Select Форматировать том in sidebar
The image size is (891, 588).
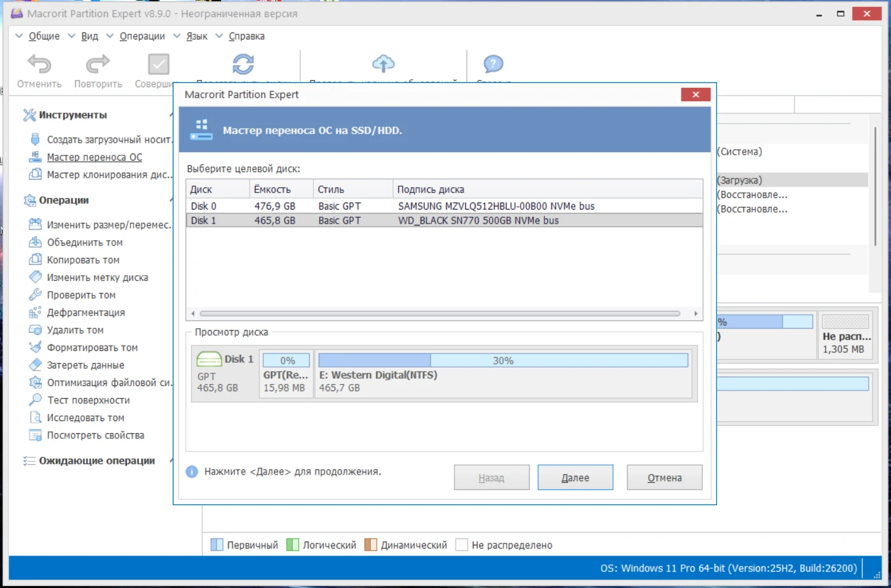click(x=92, y=348)
